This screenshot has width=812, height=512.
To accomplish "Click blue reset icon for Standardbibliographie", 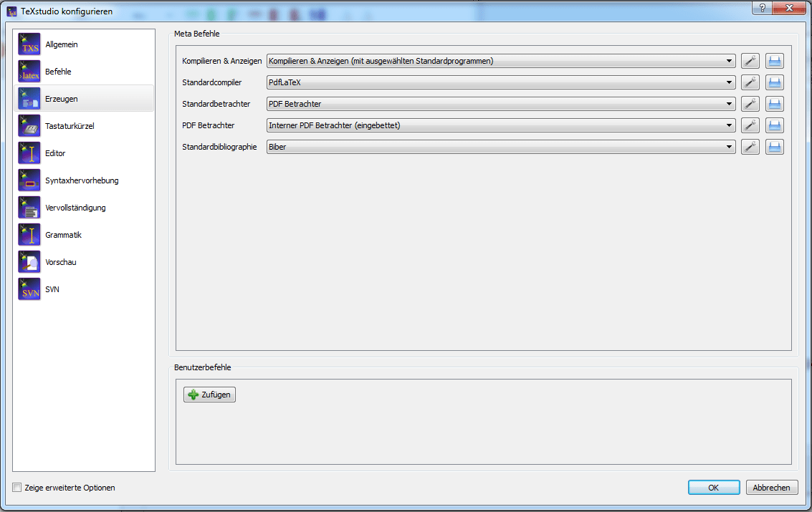I will [x=775, y=147].
